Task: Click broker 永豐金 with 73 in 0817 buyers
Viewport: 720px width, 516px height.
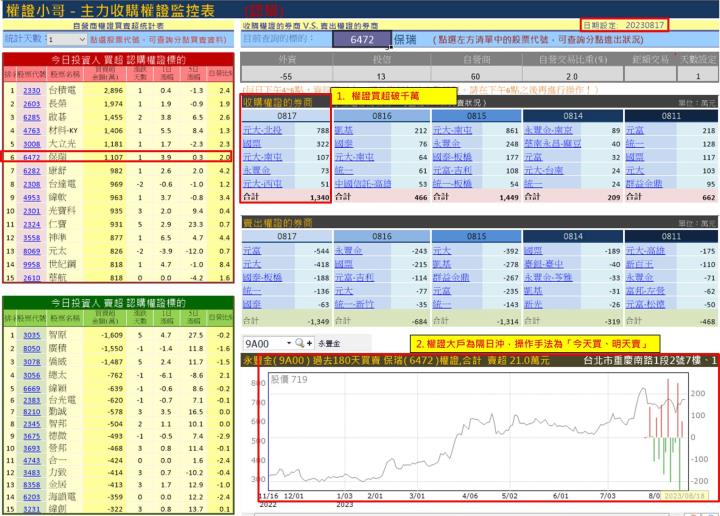Action: [x=257, y=170]
